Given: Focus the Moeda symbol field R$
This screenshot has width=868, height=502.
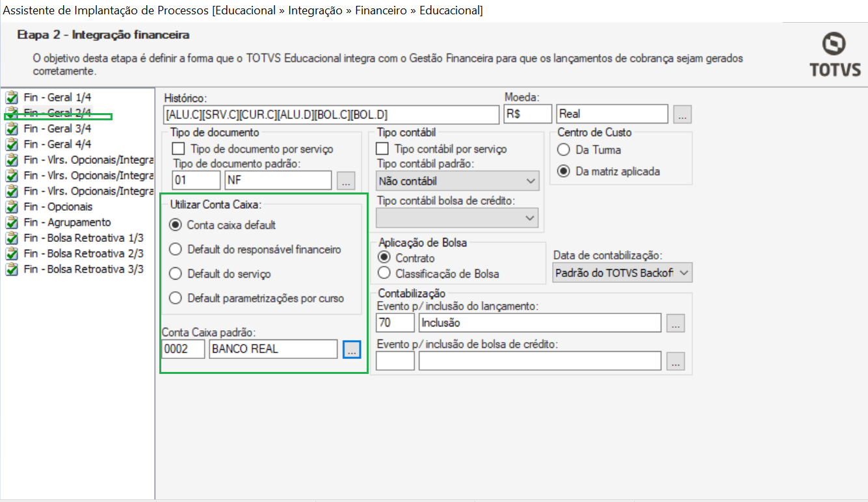Looking at the screenshot, I should point(528,114).
